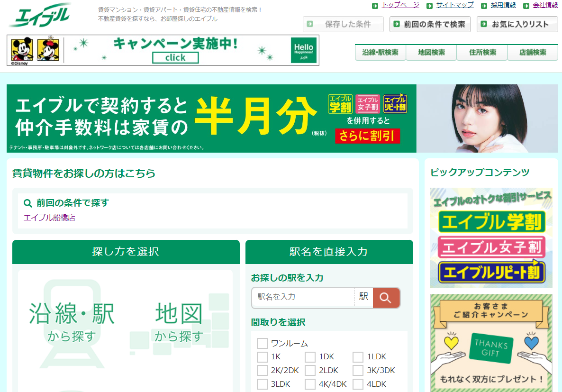Click the Hello Happiness green square logo
This screenshot has height=392, width=562.
[x=304, y=50]
